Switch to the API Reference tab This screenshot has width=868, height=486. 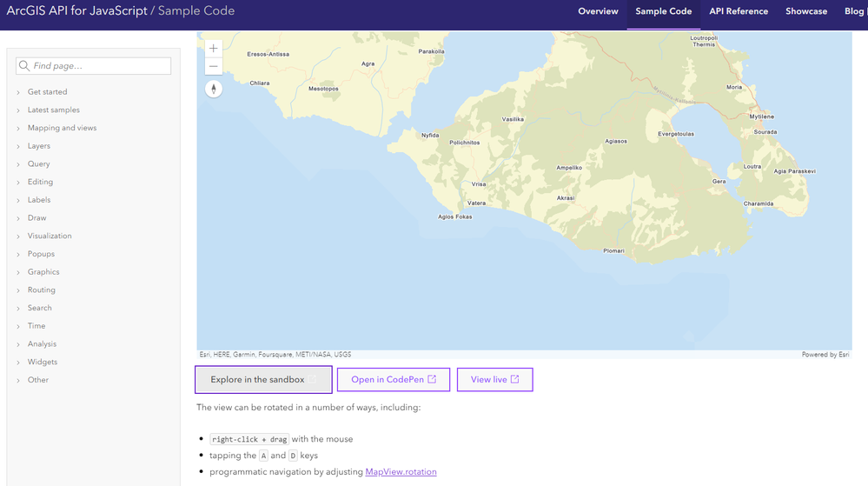(x=739, y=12)
